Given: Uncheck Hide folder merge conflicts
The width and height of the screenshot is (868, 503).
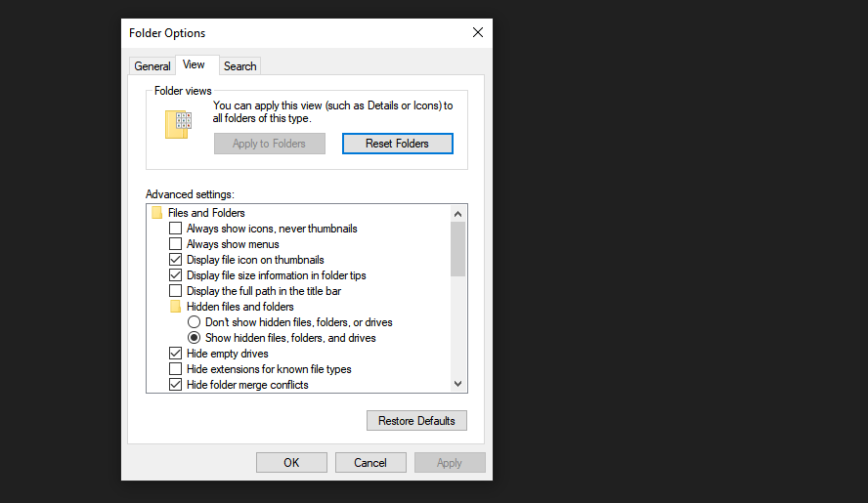Looking at the screenshot, I should tap(176, 385).
